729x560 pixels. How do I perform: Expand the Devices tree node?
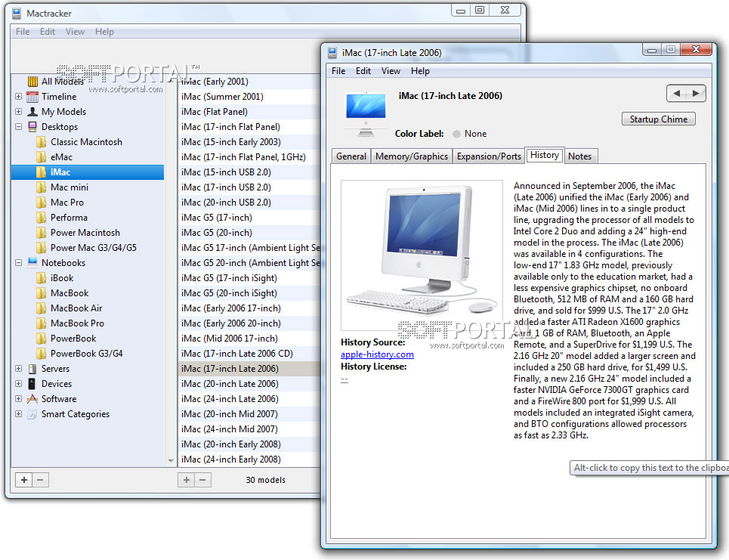coord(18,384)
